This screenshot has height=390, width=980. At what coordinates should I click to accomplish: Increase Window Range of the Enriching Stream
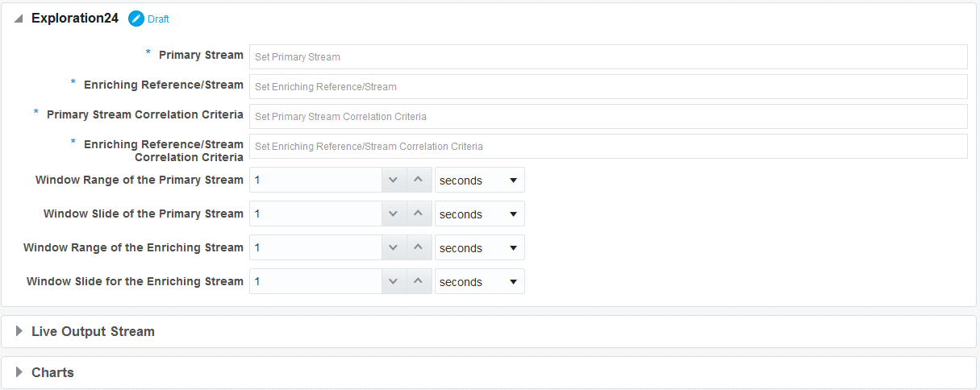(x=418, y=247)
